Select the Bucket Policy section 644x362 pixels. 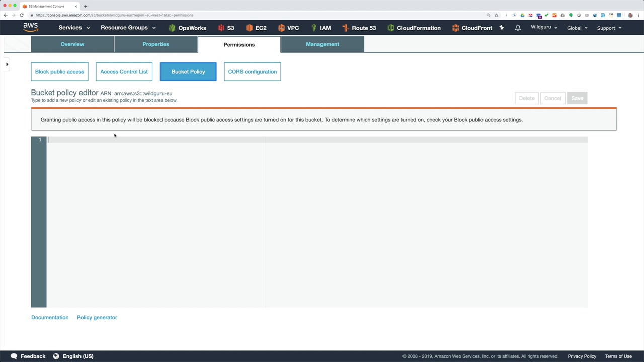[x=188, y=72]
